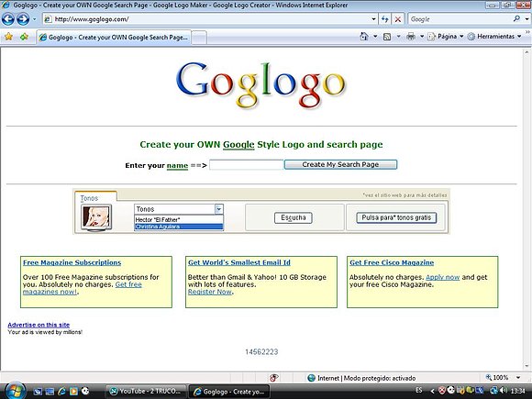Open Free Magazine Subscriptions link
The width and height of the screenshot is (532, 399).
tap(72, 262)
